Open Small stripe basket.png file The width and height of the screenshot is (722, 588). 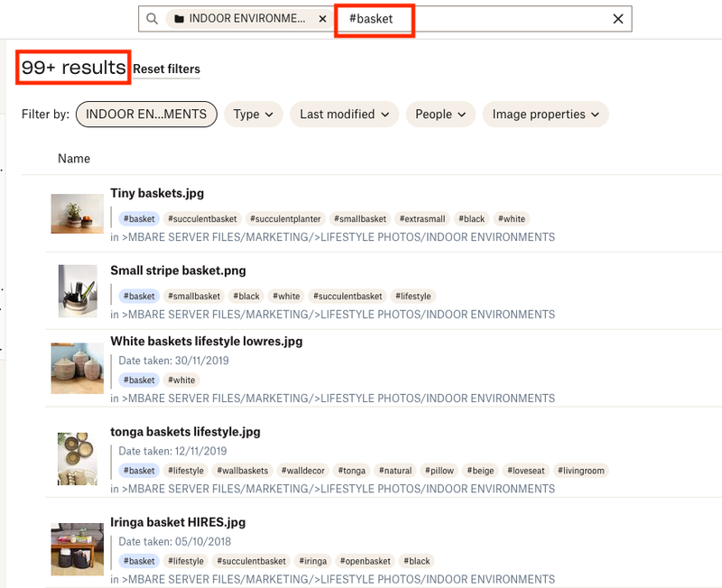tap(178, 271)
